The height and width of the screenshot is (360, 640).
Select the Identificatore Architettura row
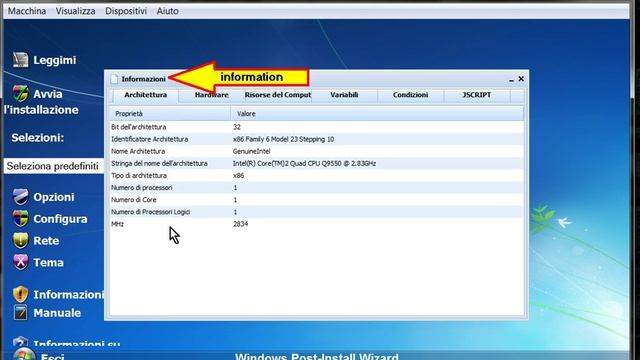coord(316,139)
